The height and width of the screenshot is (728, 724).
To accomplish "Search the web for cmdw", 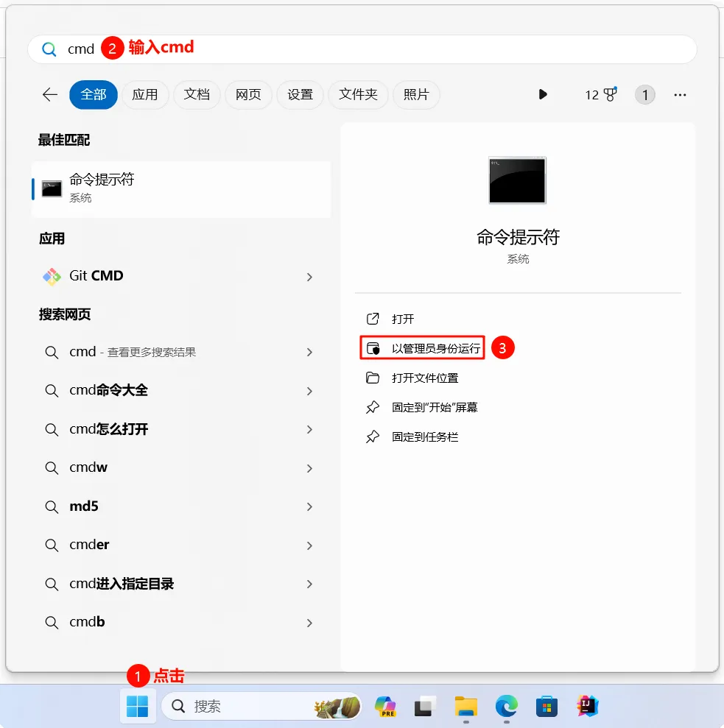I will [88, 467].
